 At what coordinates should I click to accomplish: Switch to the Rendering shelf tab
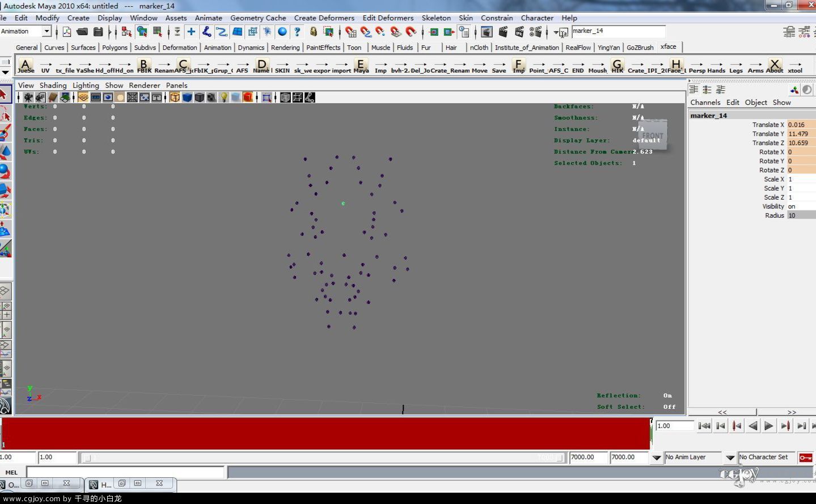(x=285, y=48)
